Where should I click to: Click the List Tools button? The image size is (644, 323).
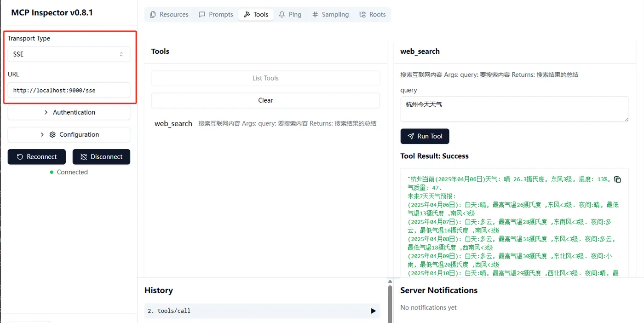pos(265,78)
